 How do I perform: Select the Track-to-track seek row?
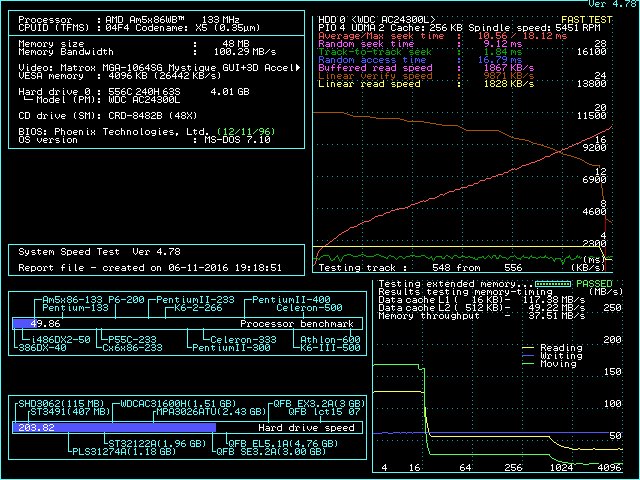440,51
